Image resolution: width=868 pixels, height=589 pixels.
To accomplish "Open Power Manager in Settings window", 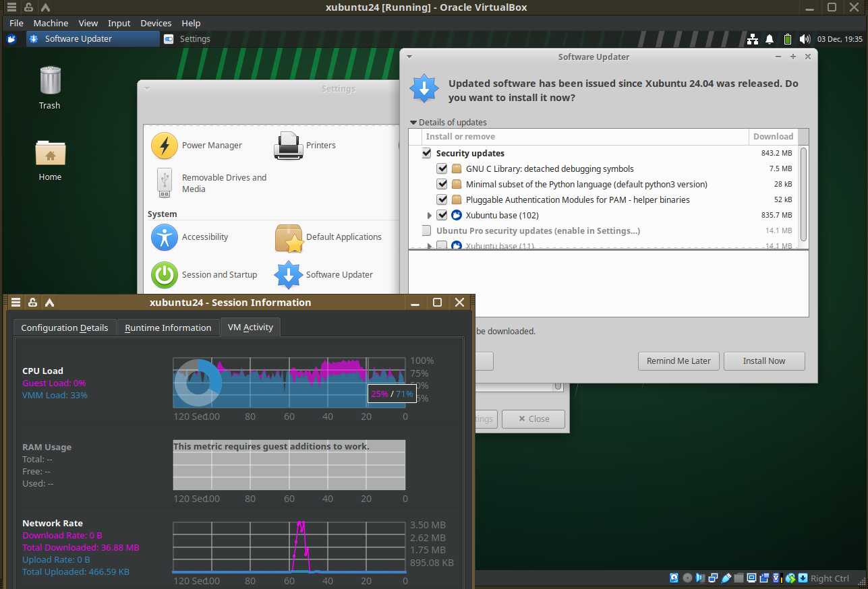I will (x=197, y=146).
